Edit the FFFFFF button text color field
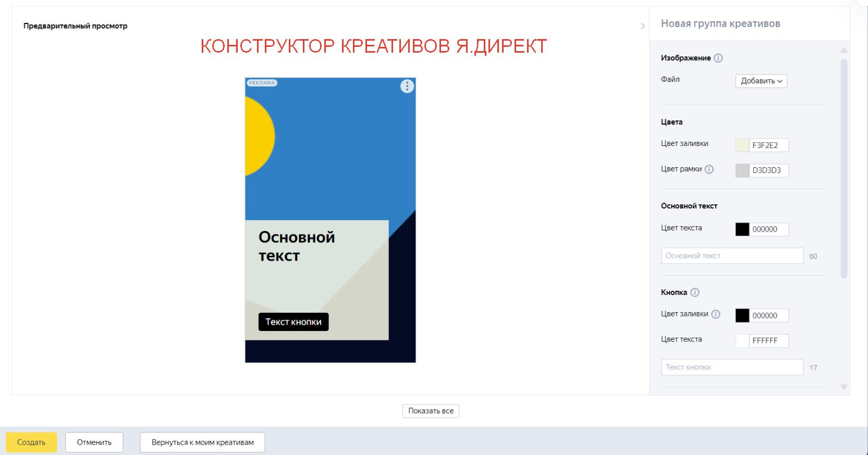 point(769,341)
